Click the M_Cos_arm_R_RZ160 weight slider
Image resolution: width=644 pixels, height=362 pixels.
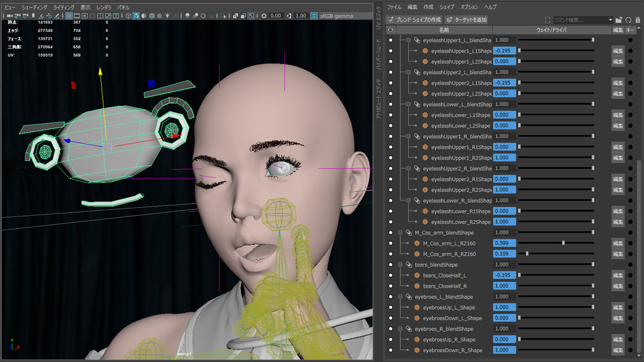(556, 254)
